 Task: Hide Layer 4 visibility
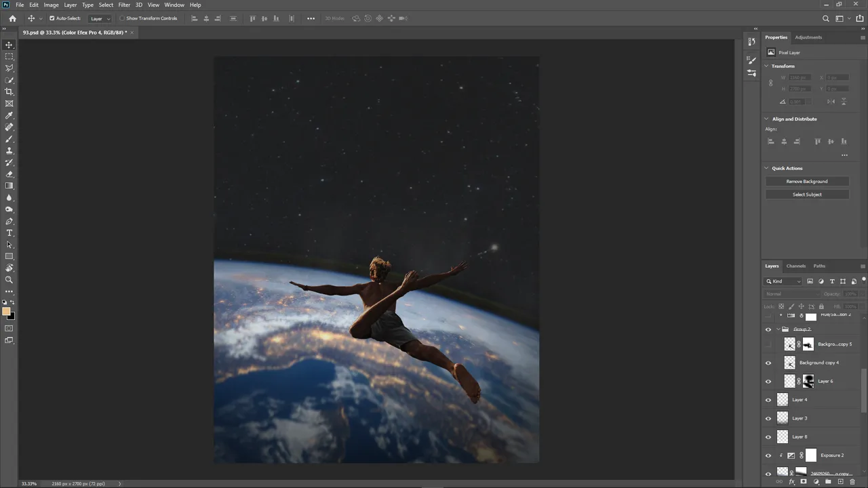coord(768,400)
